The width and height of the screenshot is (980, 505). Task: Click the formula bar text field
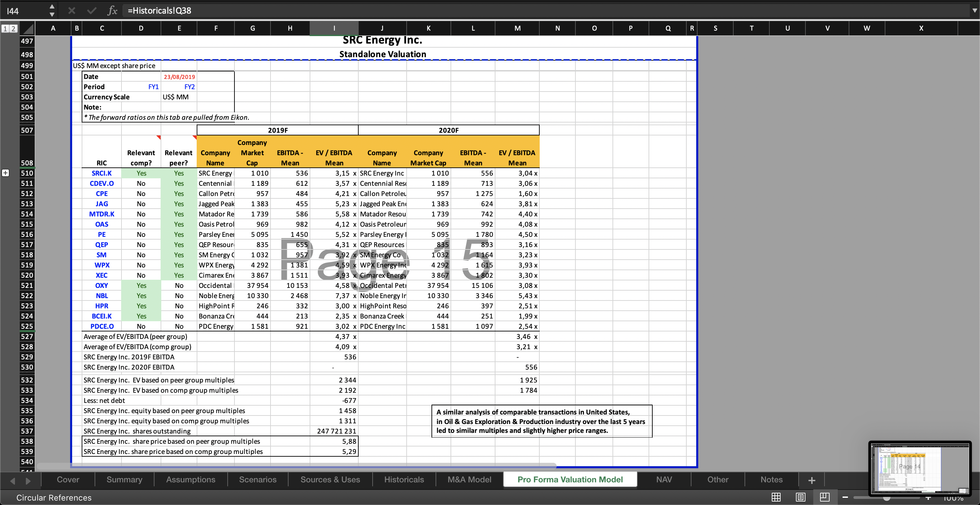(x=544, y=11)
